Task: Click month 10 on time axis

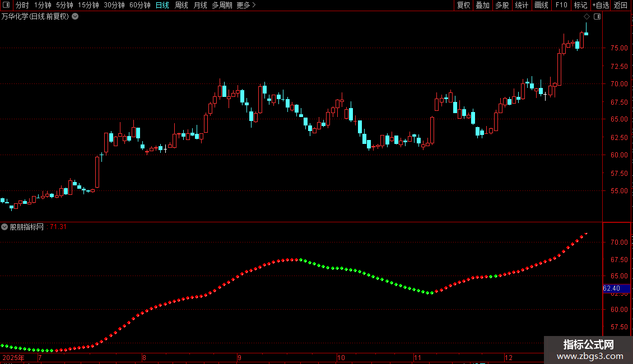Action: click(341, 357)
